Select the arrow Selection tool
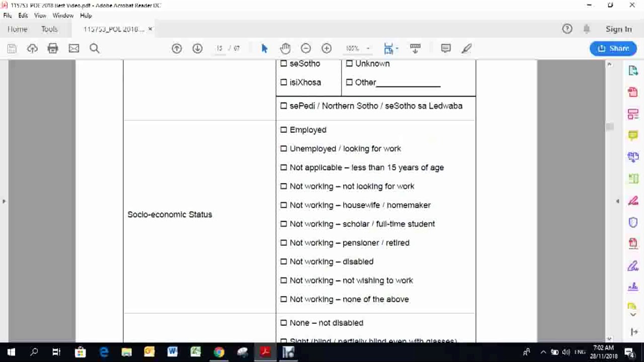Screen dimensions: 644x362 265,48
